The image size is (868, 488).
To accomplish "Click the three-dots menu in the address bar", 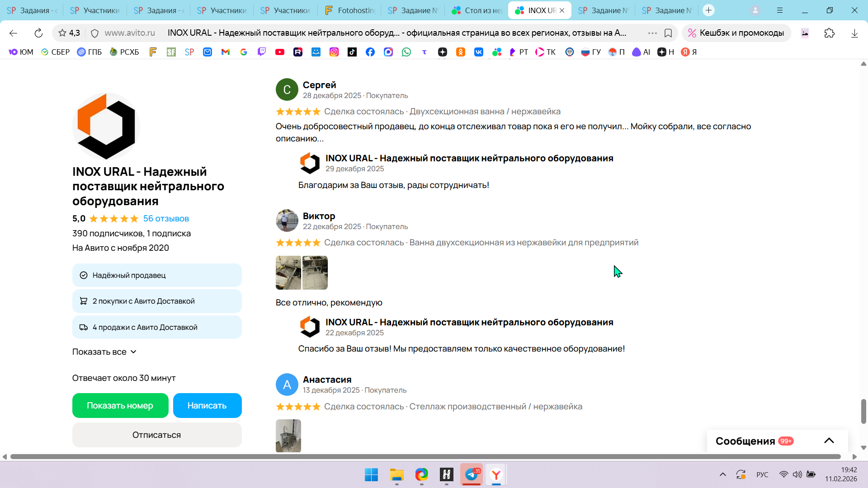I will 652,33.
